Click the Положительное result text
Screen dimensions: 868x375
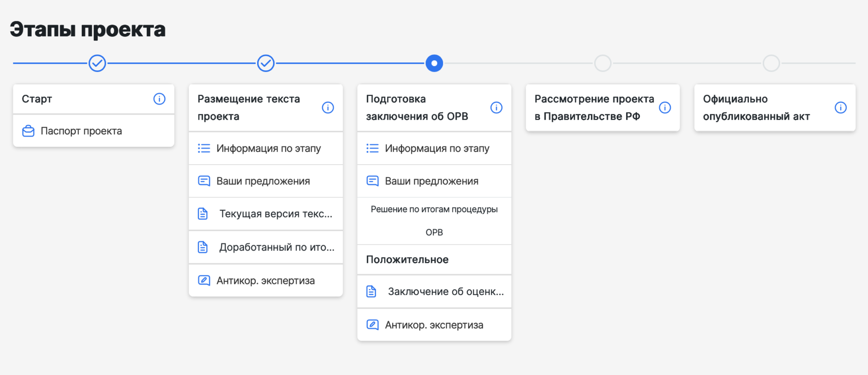[x=407, y=259]
